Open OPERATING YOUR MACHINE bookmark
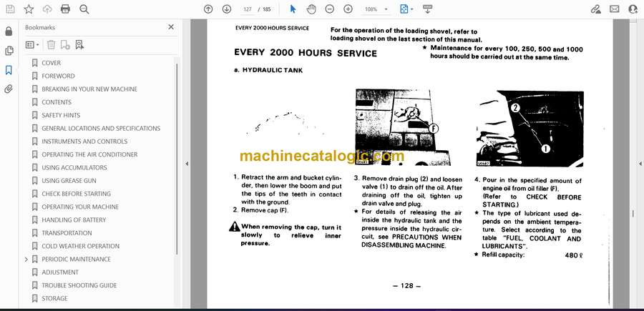Viewport: 644px width, 311px height. 80,207
